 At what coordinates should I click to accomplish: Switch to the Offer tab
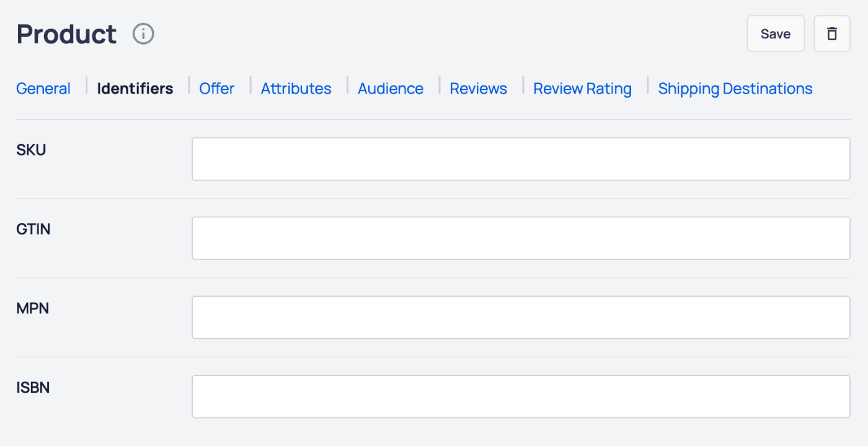pyautogui.click(x=216, y=89)
